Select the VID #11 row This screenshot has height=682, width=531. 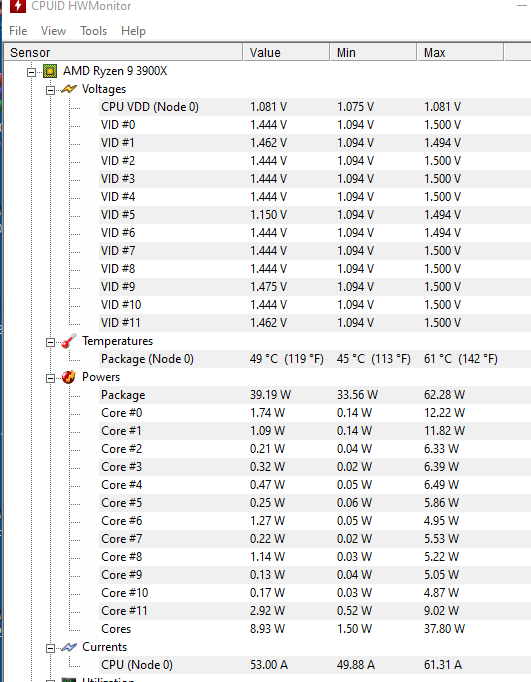click(315, 323)
